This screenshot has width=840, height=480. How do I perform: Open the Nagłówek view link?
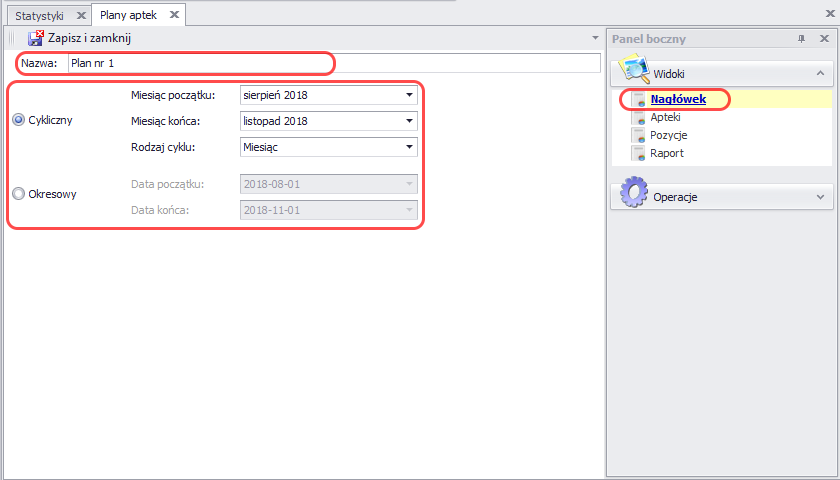678,99
